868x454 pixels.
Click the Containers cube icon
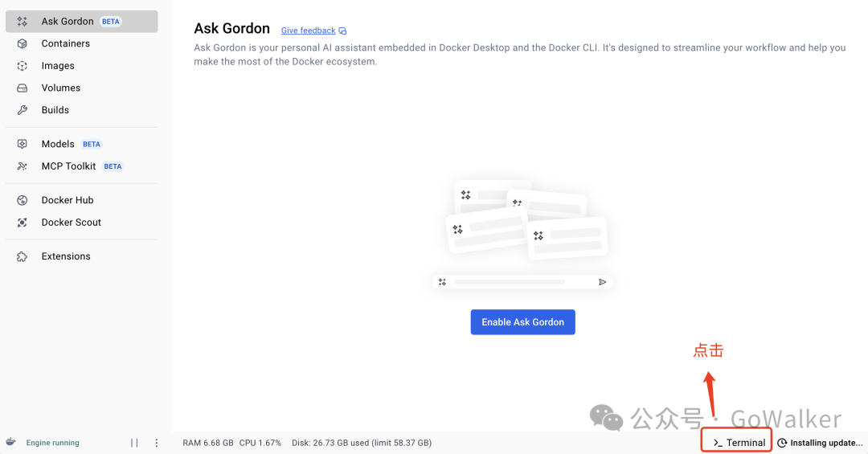(x=23, y=43)
